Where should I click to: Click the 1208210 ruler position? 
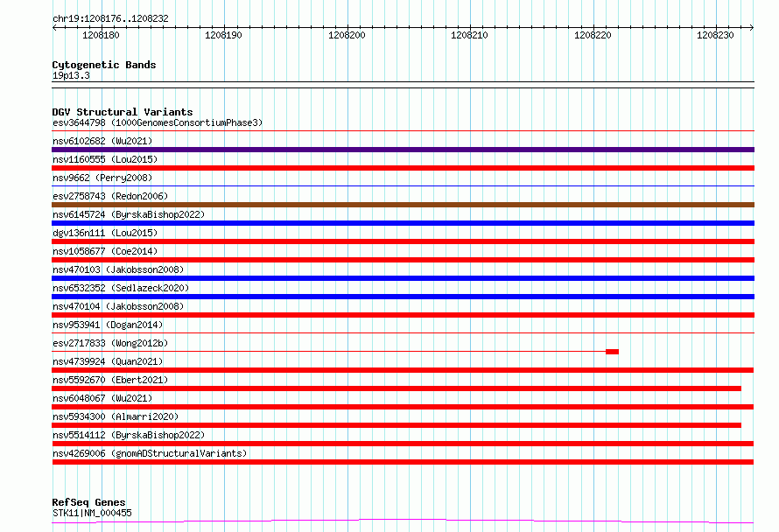point(469,35)
